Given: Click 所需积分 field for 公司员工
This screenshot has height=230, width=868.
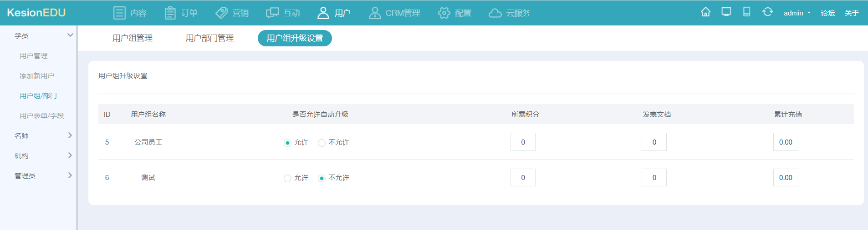Looking at the screenshot, I should click(x=523, y=142).
